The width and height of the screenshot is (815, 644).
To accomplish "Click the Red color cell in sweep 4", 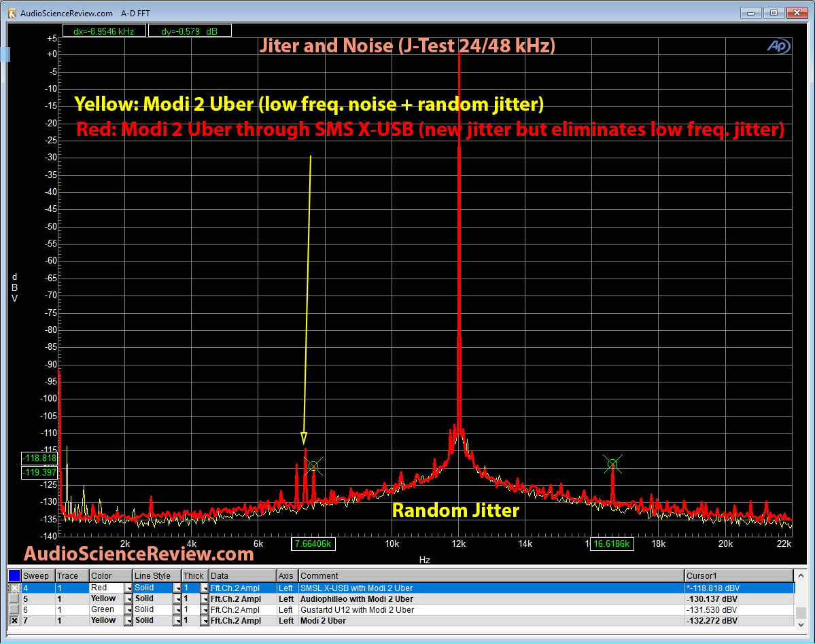I will 107,588.
